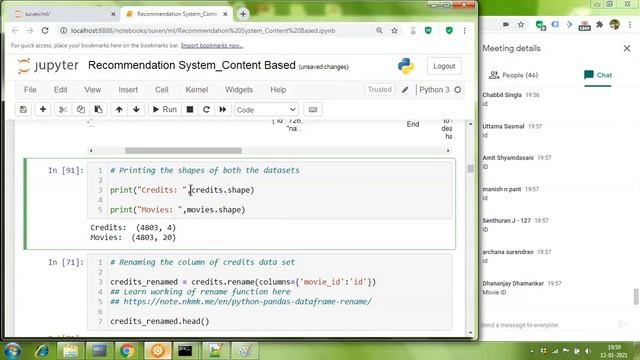Viewport: 640px width, 360px height.
Task: Bookmark star in the meeting browser window
Action: [x=521, y=25]
